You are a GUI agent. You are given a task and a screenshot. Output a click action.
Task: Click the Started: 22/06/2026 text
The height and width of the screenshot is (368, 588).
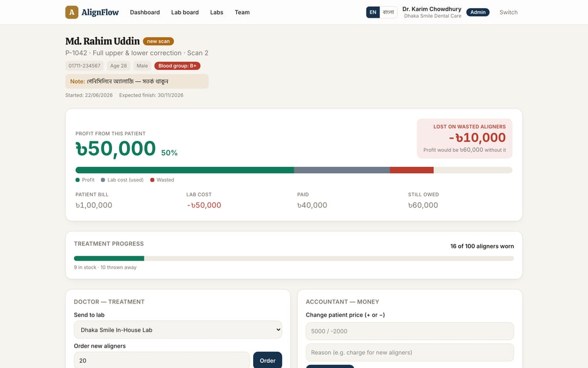(x=89, y=95)
